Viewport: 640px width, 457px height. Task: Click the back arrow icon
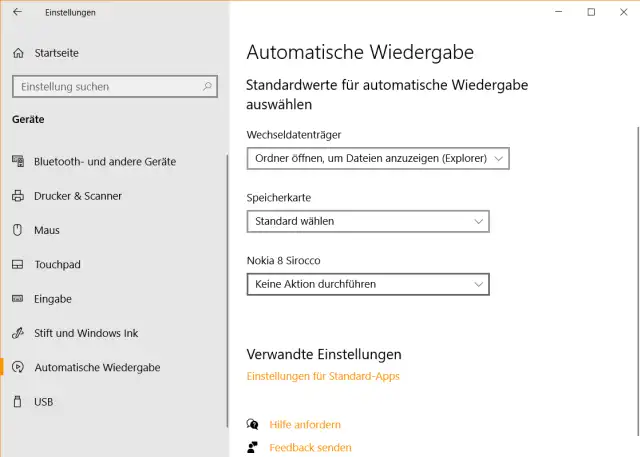tap(17, 12)
